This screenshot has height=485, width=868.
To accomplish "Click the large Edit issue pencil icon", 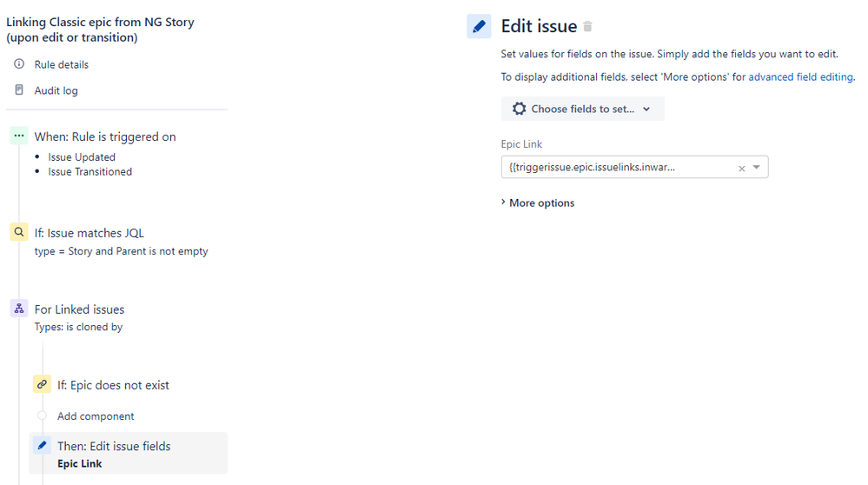I will click(x=479, y=26).
